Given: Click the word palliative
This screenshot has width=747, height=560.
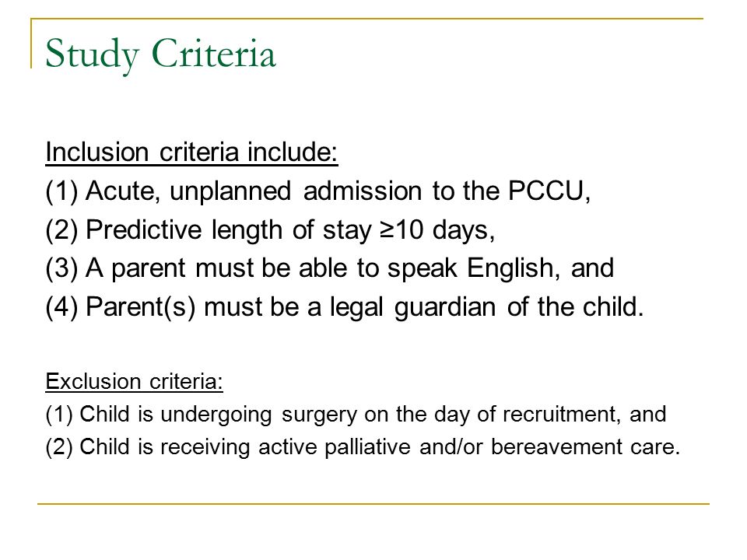Looking at the screenshot, I should 367,447.
